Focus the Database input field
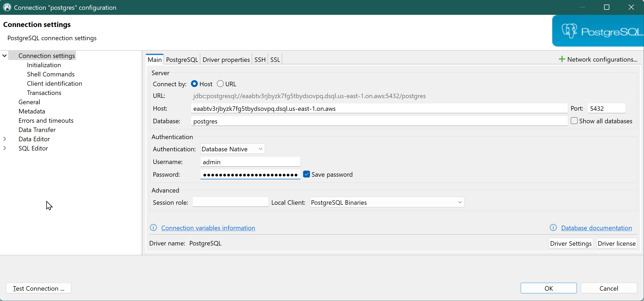This screenshot has height=301, width=644. (x=379, y=121)
